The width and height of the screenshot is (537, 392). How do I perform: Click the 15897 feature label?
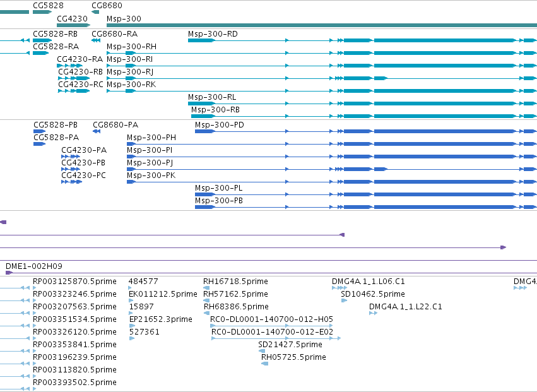click(x=142, y=307)
